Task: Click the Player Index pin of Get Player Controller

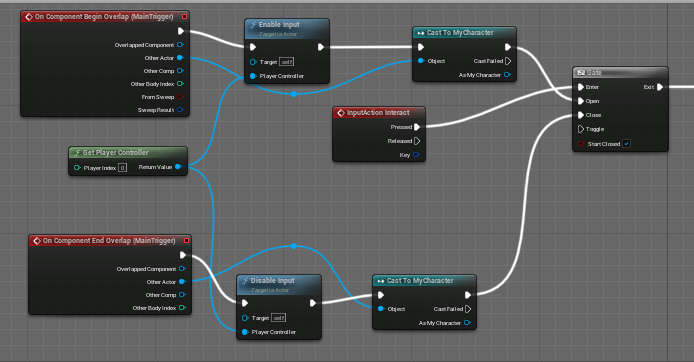Action: [x=77, y=168]
